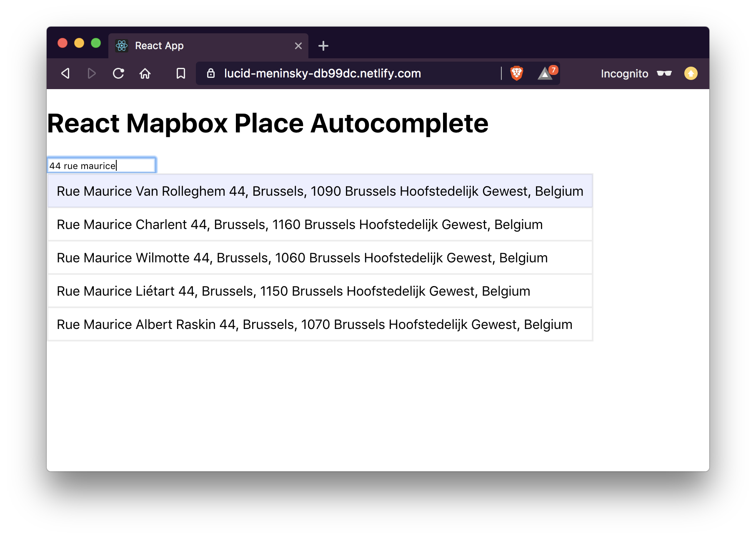Click the React logo on the tab
756x538 pixels.
[x=122, y=46]
